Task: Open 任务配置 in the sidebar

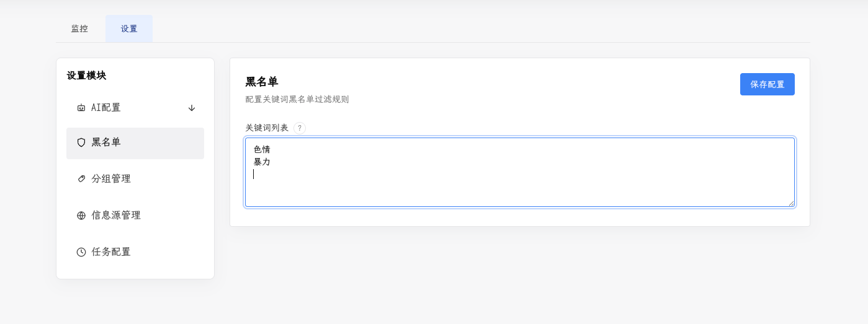Action: (135, 252)
